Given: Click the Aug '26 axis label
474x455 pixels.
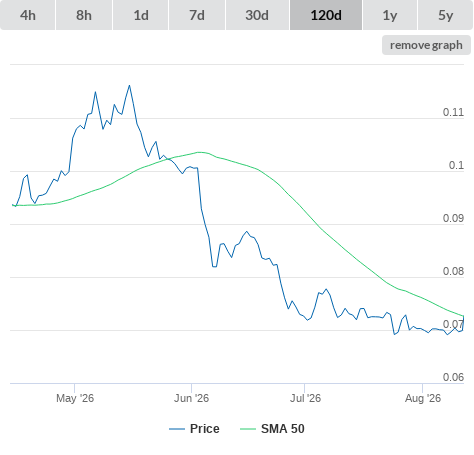Looking at the screenshot, I should pyautogui.click(x=423, y=398).
